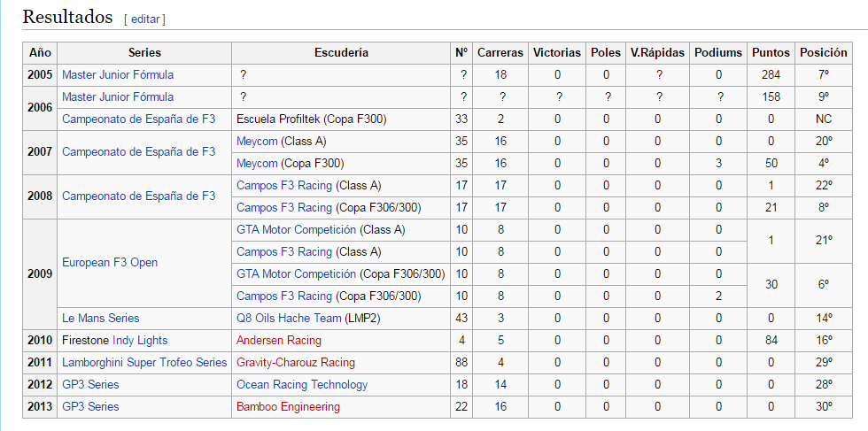The image size is (868, 431).
Task: Click the number 43 cell
Action: click(461, 318)
